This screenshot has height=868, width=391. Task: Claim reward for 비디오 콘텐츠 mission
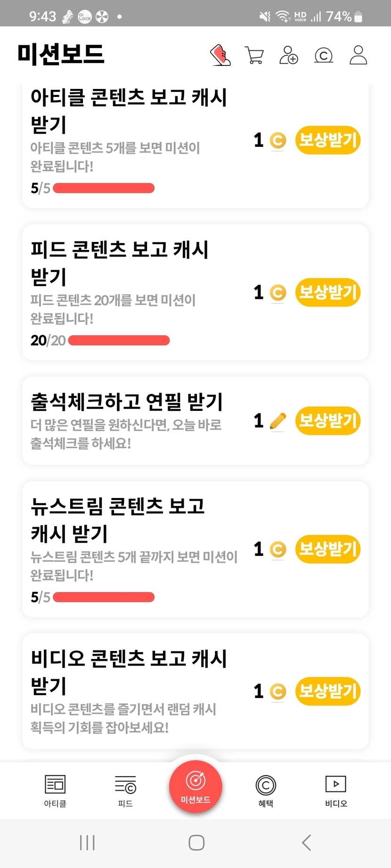(327, 691)
